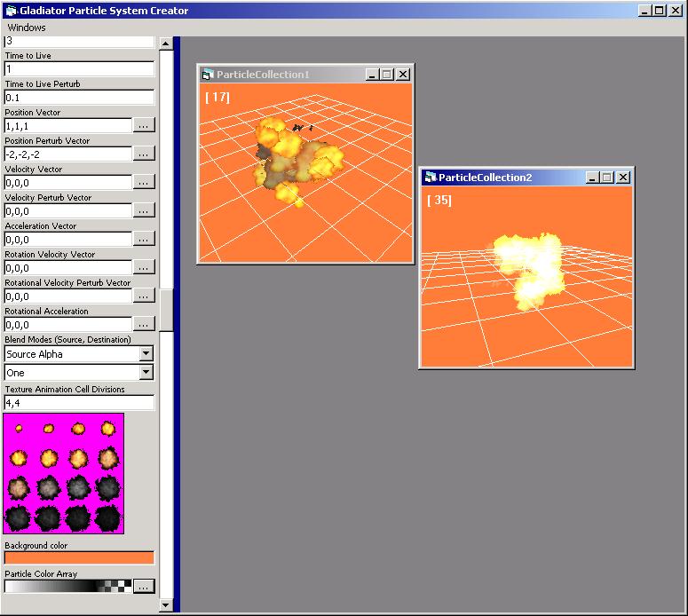The image size is (688, 616).
Task: Open the Windows menu
Action: 27,28
